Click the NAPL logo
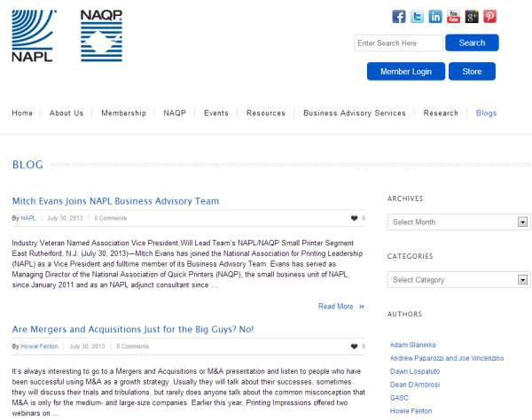This screenshot has height=420, width=532. point(34,35)
